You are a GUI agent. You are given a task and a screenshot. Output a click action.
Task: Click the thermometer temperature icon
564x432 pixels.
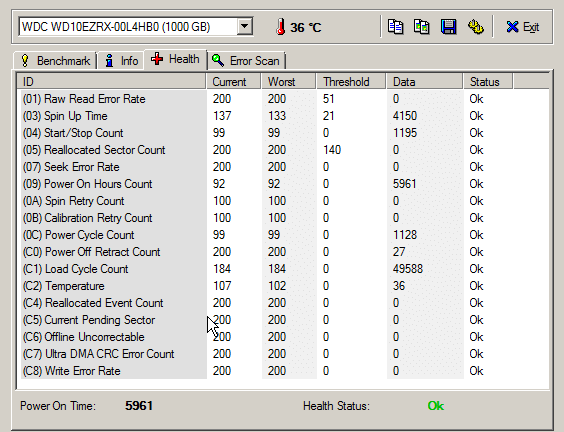click(x=281, y=27)
